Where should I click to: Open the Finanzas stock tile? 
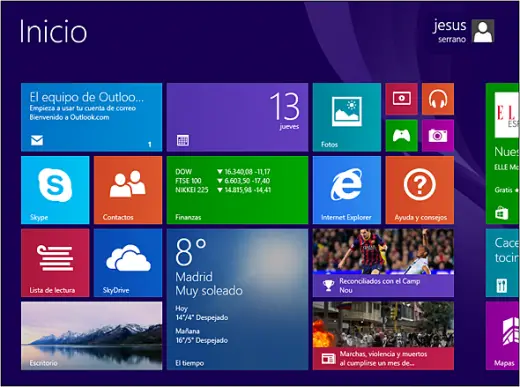(x=237, y=190)
